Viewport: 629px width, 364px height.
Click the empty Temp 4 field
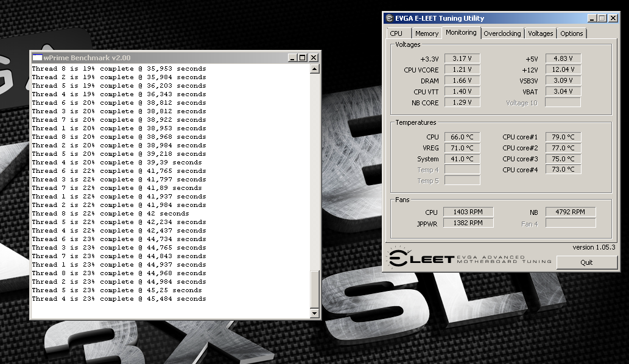coord(462,170)
